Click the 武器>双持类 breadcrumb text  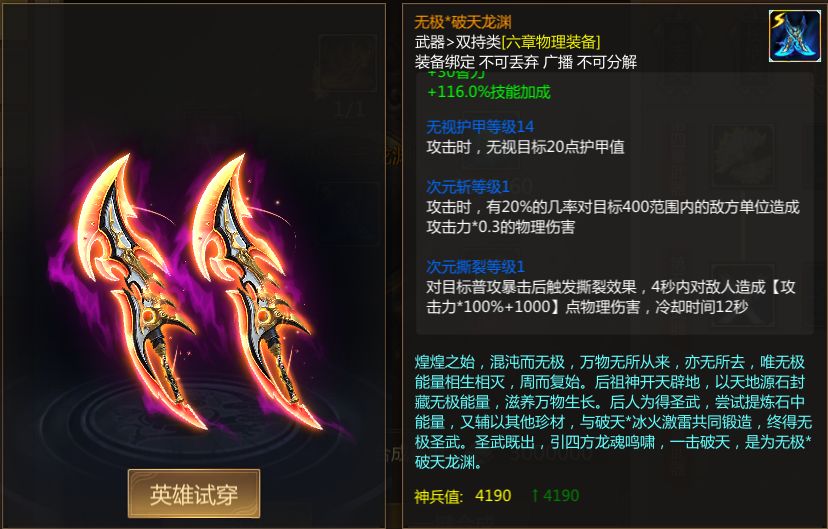tap(457, 42)
